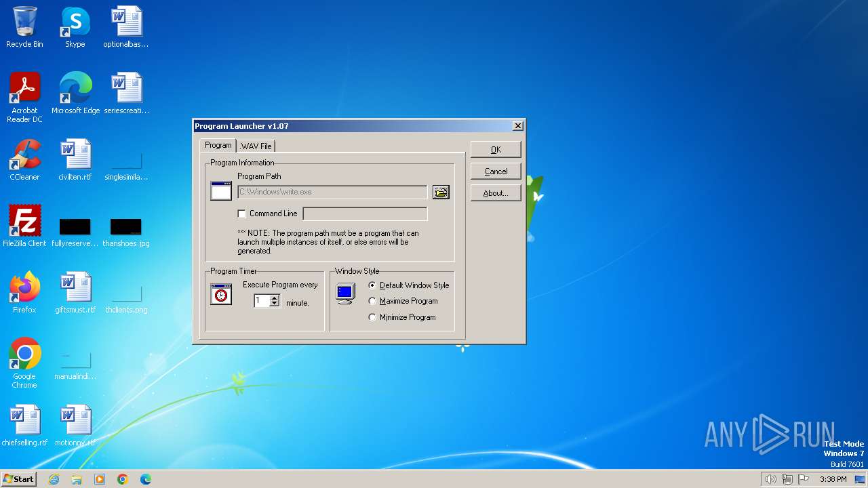868x488 pixels.
Task: Open the About... dialog
Action: [x=496, y=193]
